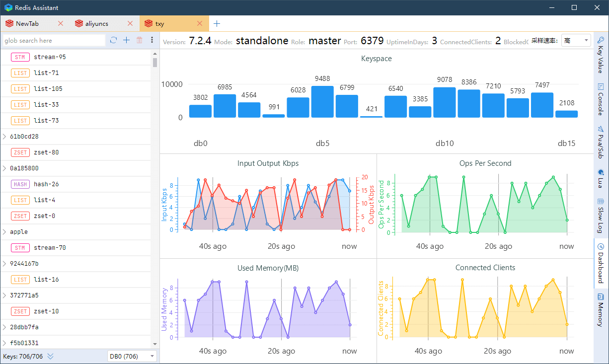609x364 pixels.
Task: Open the vertical three-dot more options menu
Action: [152, 41]
